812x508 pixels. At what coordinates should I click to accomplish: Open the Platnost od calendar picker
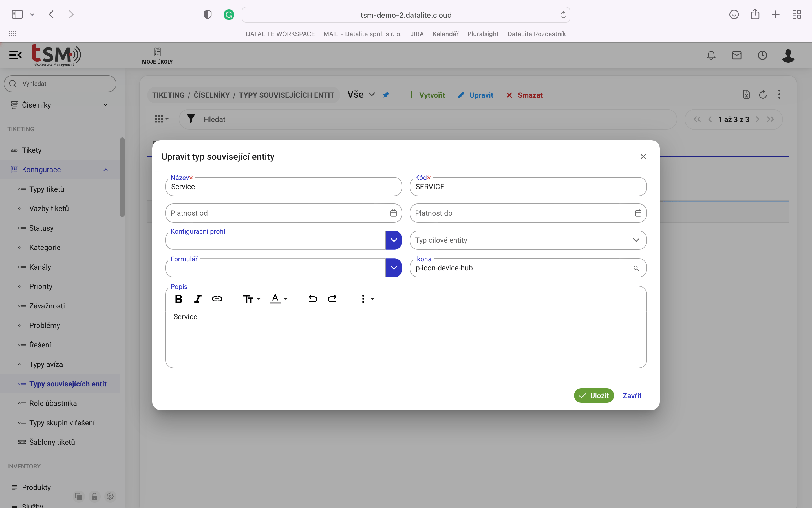coord(394,213)
